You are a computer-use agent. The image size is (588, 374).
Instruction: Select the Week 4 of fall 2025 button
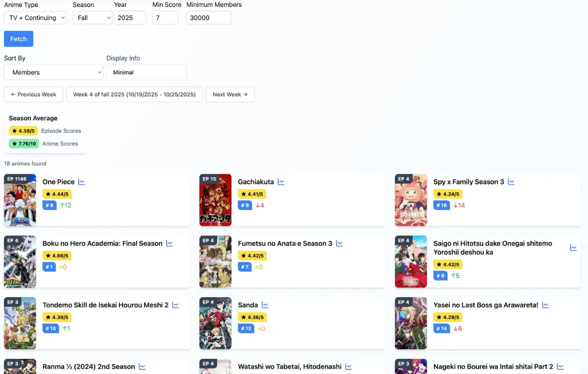point(134,94)
